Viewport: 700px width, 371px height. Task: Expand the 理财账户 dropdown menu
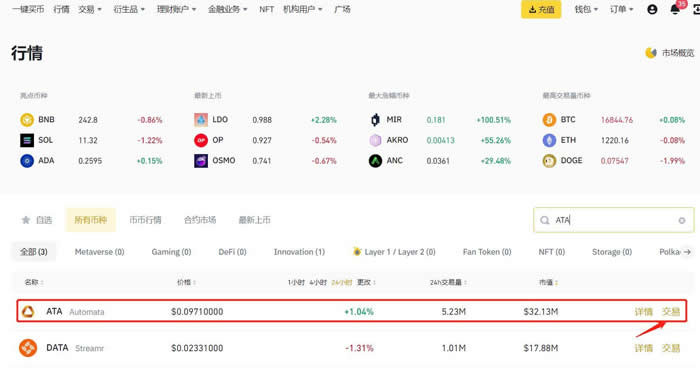pyautogui.click(x=176, y=9)
